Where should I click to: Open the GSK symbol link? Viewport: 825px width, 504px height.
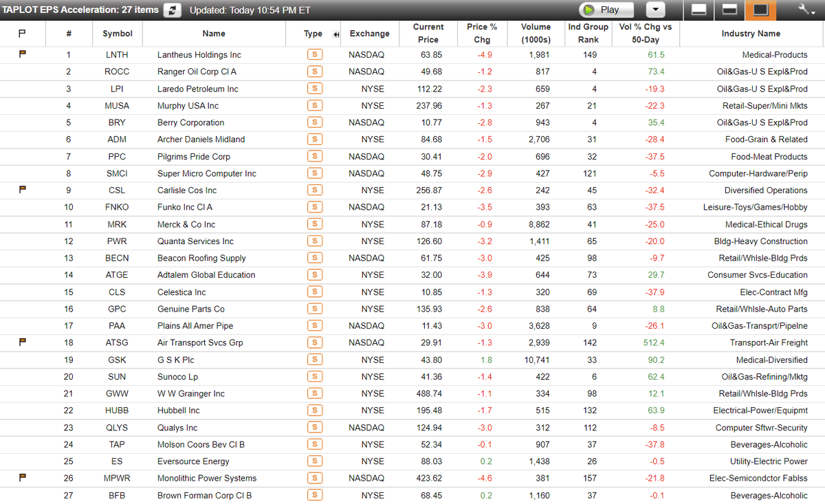pyautogui.click(x=117, y=360)
